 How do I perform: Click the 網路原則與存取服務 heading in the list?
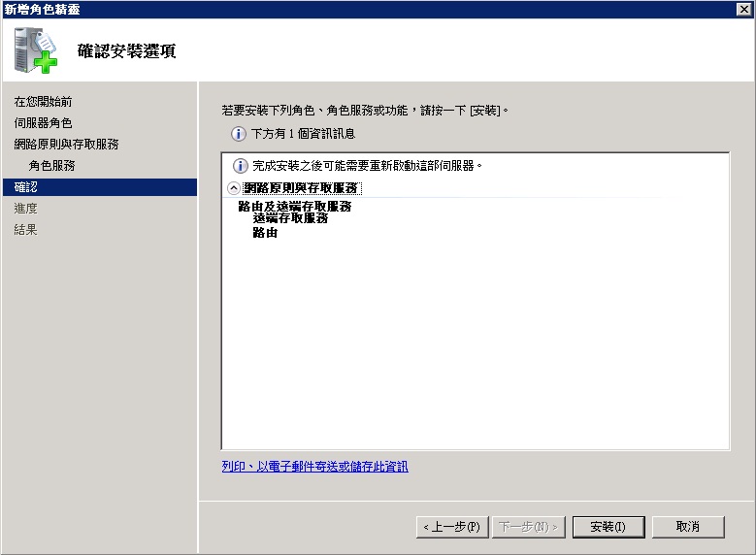[302, 187]
